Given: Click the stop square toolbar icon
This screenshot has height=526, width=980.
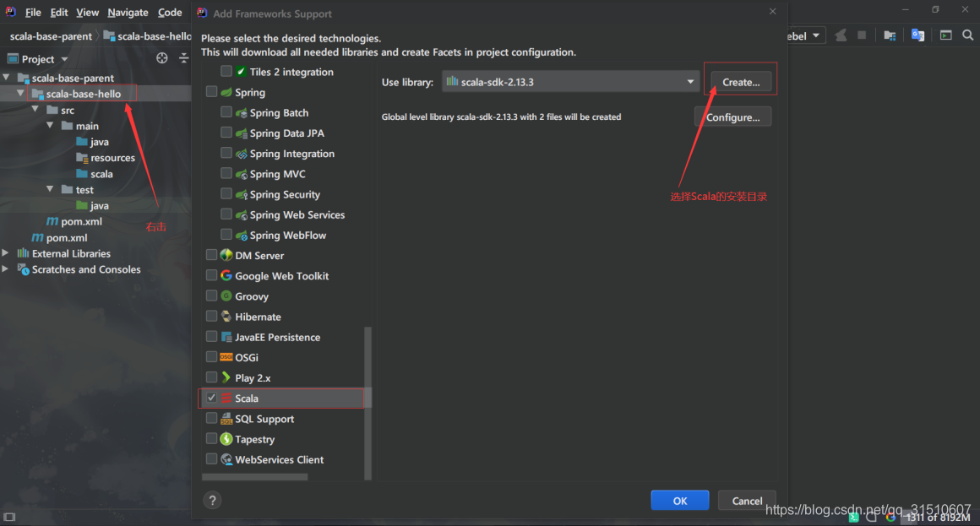Looking at the screenshot, I should [x=862, y=35].
